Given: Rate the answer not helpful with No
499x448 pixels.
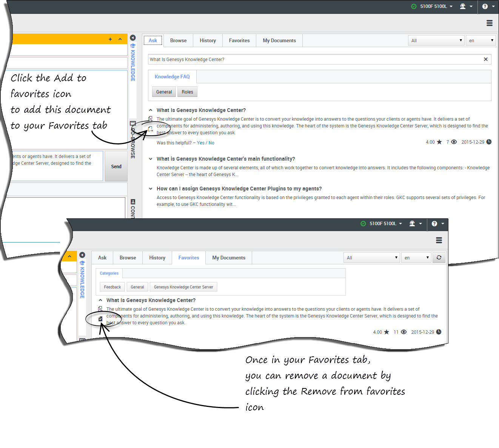Looking at the screenshot, I should pos(211,143).
